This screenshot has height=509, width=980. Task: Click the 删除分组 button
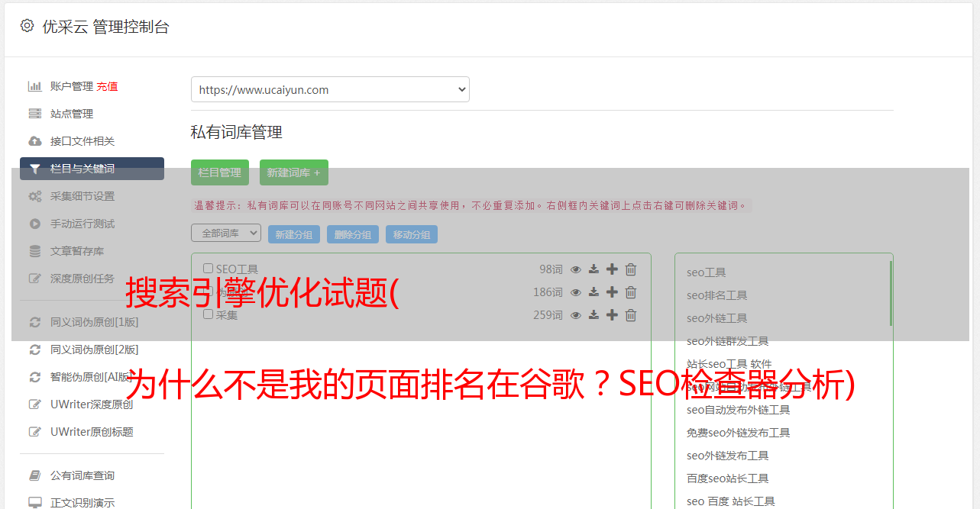(x=353, y=234)
